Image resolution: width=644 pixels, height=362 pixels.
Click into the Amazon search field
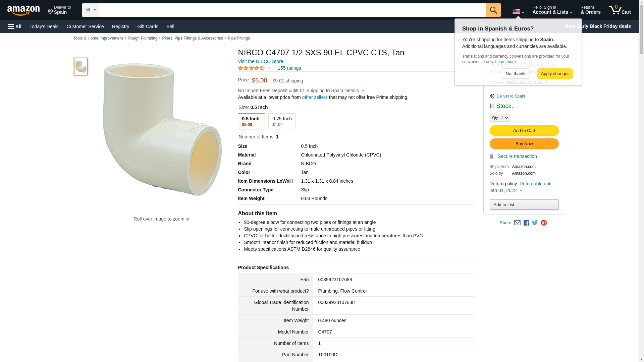pos(292,10)
